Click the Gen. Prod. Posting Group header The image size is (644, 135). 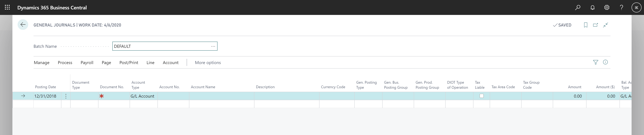427,85
